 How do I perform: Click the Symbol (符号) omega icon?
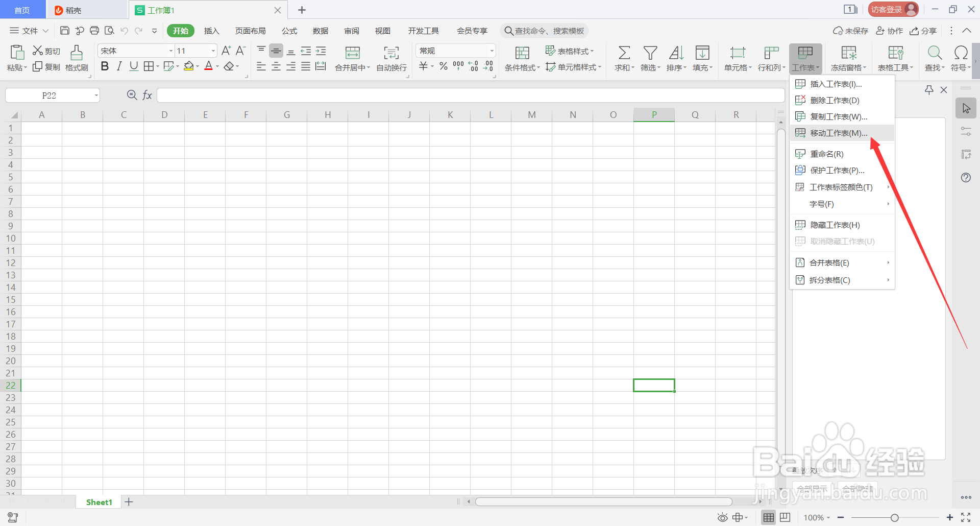point(961,53)
